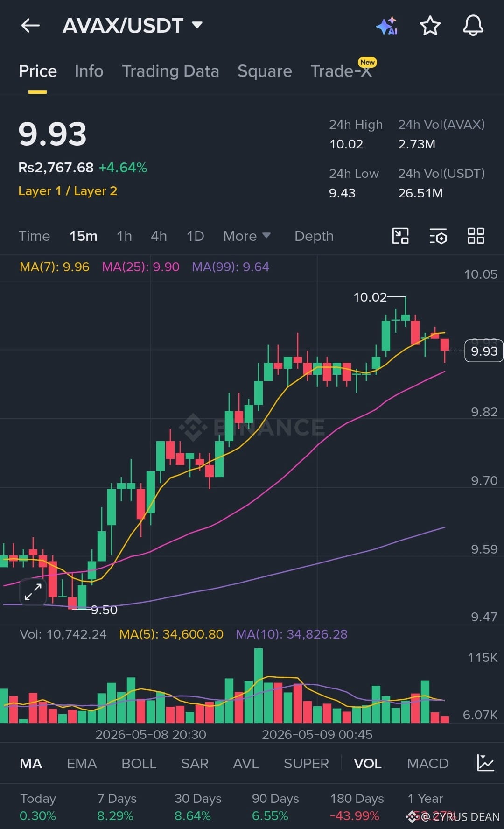Tap the 2026-05-09 00:45 time axis label
The height and width of the screenshot is (829, 504).
(x=317, y=735)
